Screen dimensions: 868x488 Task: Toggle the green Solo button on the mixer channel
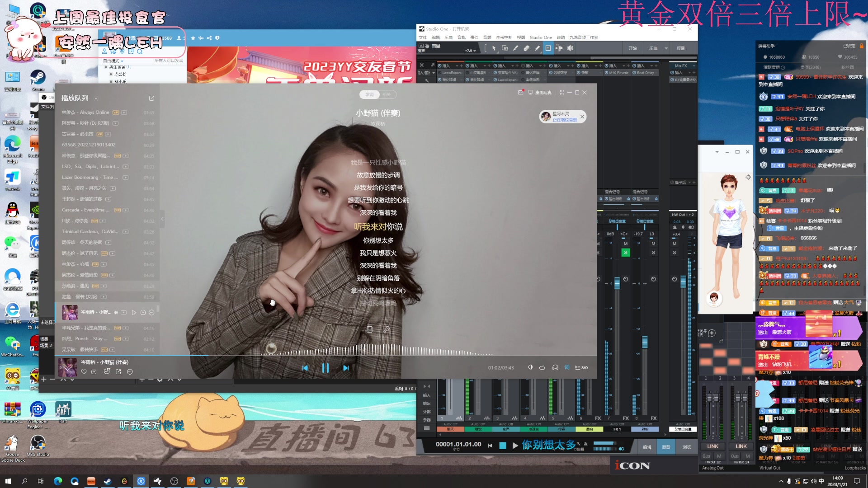click(626, 253)
